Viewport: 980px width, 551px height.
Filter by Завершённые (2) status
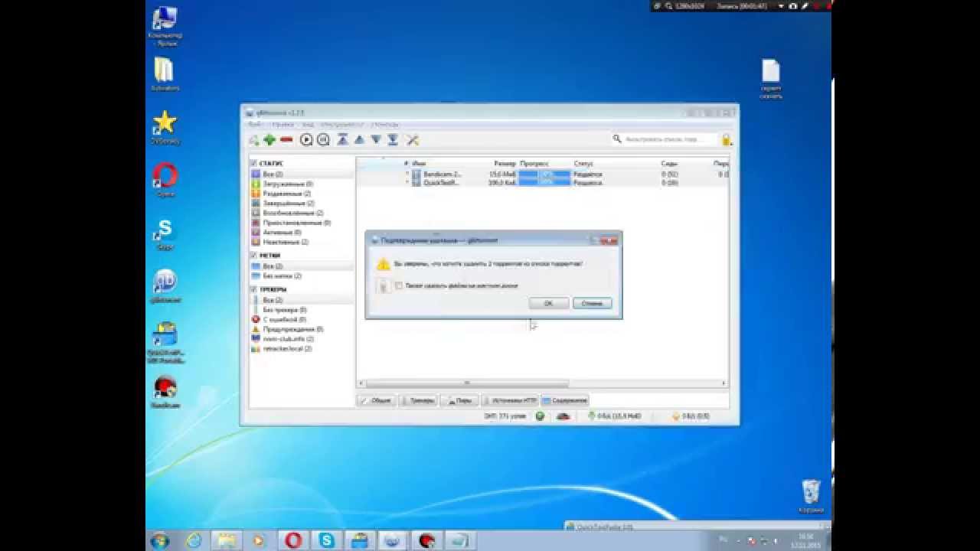pos(289,204)
